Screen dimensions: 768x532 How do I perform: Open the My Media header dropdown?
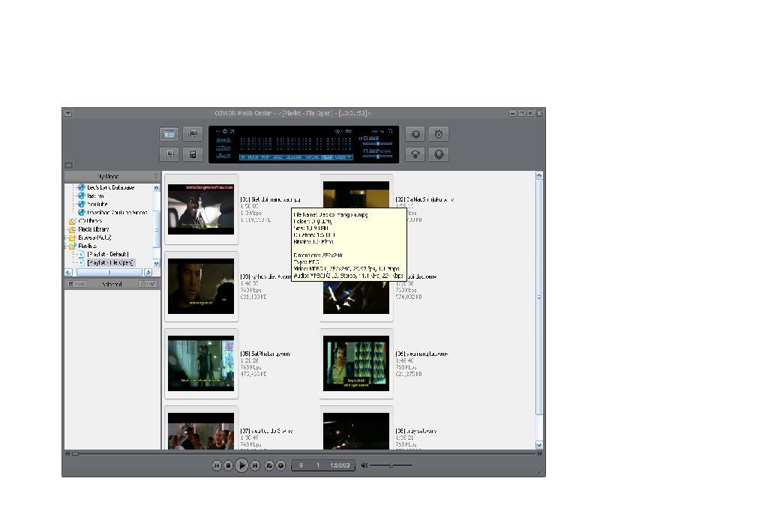[156, 176]
